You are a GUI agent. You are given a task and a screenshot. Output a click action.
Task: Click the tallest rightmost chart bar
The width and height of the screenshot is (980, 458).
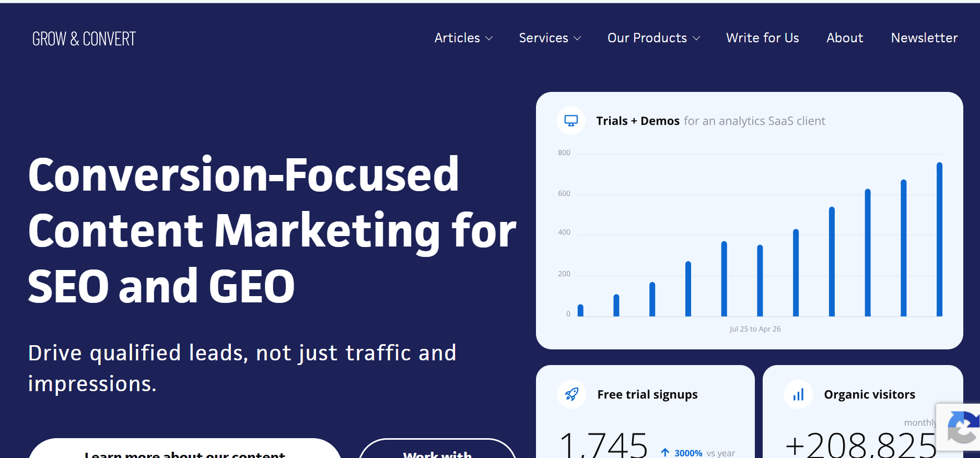939,239
